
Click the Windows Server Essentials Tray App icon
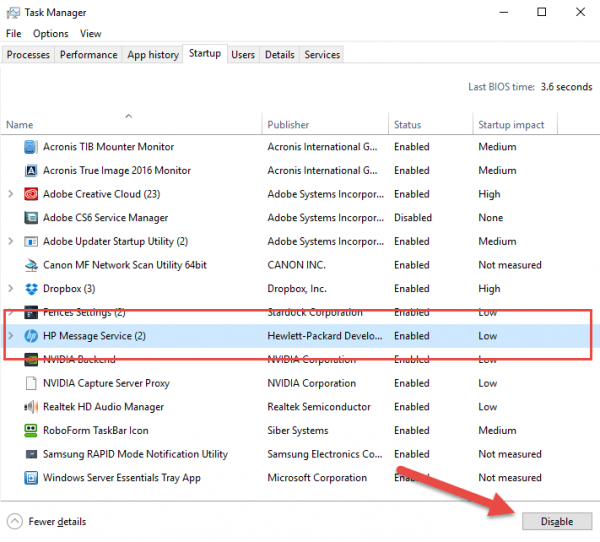[31, 478]
